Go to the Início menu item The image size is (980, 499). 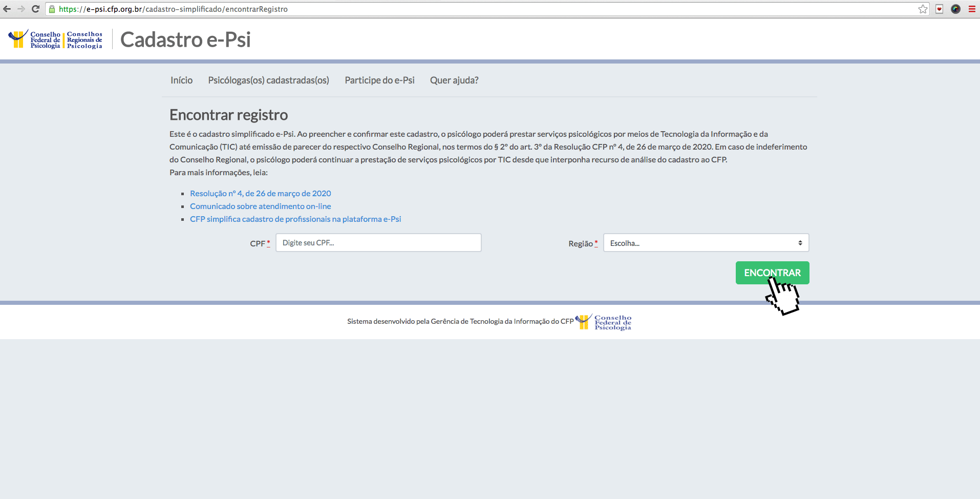click(181, 80)
